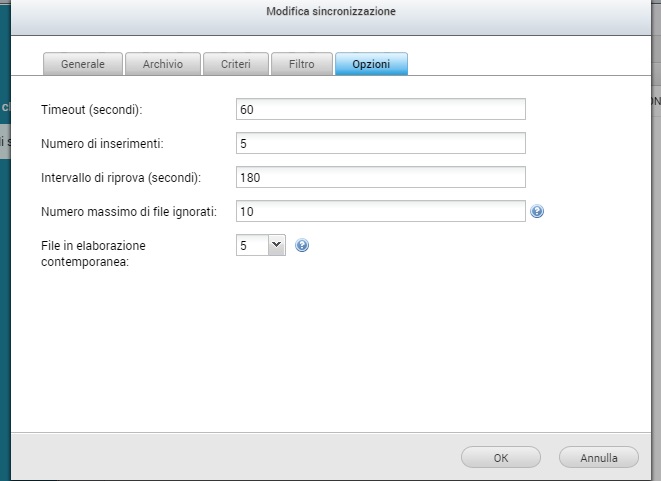Image resolution: width=661 pixels, height=481 pixels.
Task: Edit the Intervallo di riprova field
Action: tap(381, 177)
